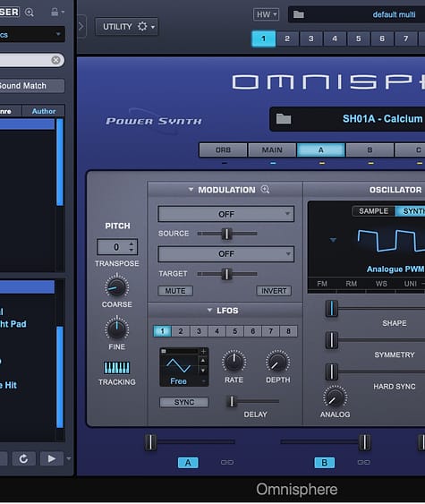Click the refresh button in browser footer
Image resolution: width=425 pixels, height=504 pixels.
tap(24, 458)
